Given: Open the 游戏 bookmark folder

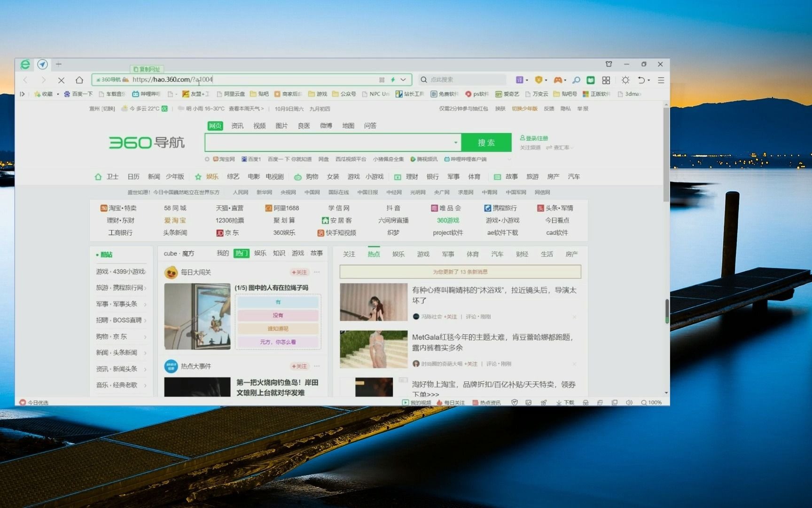Looking at the screenshot, I should [318, 94].
